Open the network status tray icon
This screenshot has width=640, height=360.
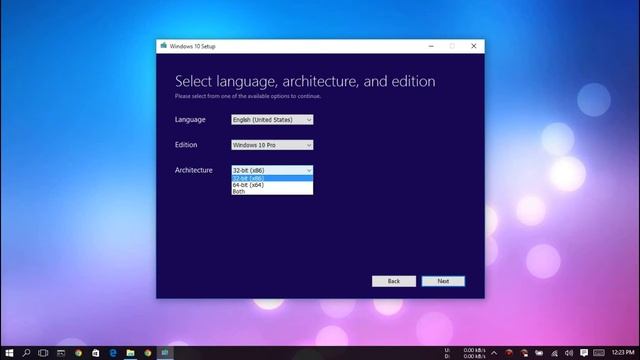coord(554,353)
